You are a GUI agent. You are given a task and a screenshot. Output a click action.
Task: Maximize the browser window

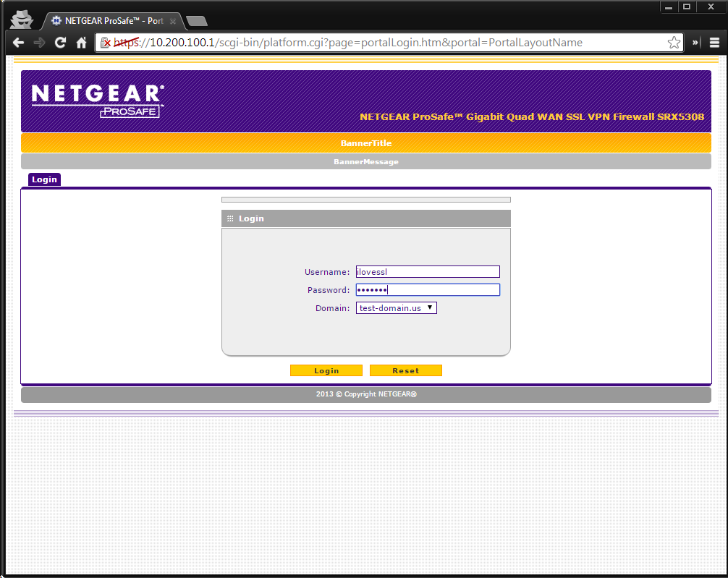[x=687, y=7]
